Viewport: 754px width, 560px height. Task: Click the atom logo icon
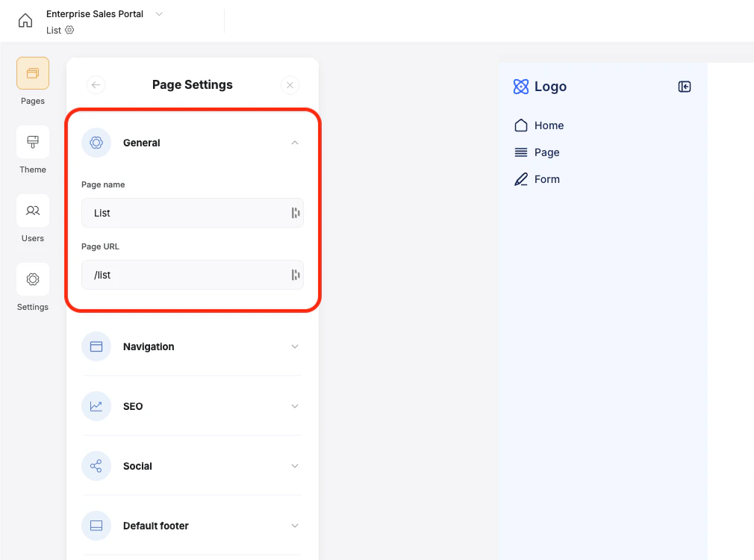pyautogui.click(x=521, y=87)
